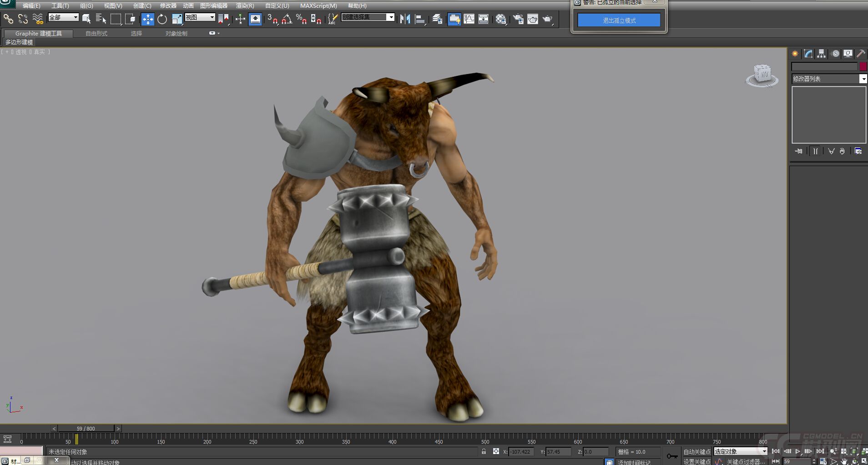This screenshot has width=868, height=465.
Task: Open the Motion command panel tab
Action: click(835, 53)
